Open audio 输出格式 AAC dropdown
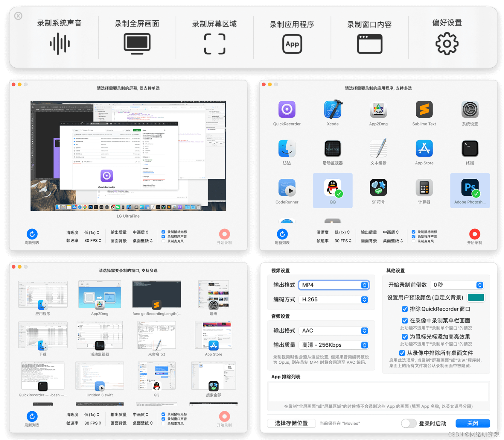Viewport: 504px width, 440px height. coord(334,331)
